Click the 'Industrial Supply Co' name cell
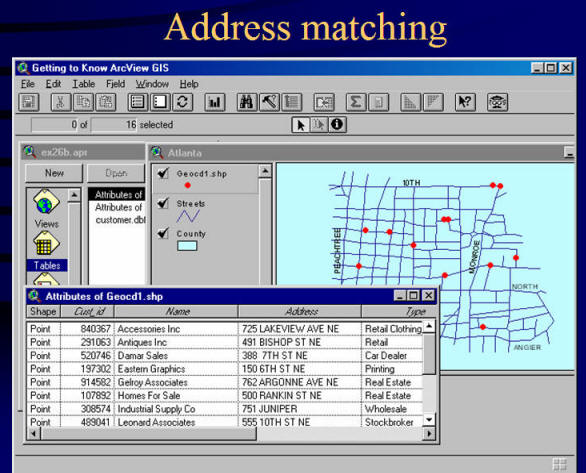The height and width of the screenshot is (473, 586). [176, 409]
